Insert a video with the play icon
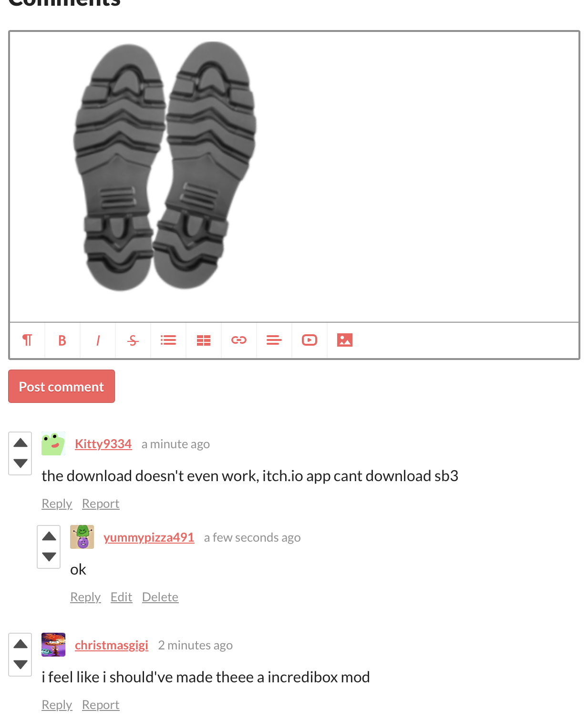Viewport: 588px width, 720px height. click(309, 340)
